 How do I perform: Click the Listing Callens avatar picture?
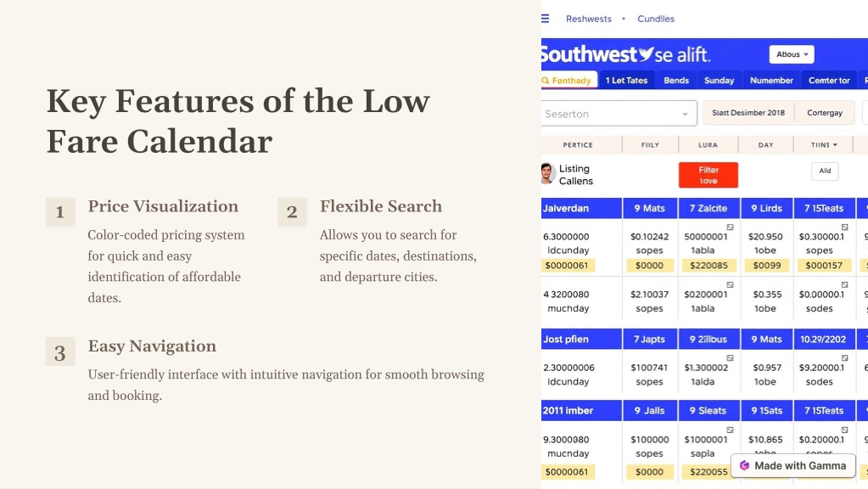(x=547, y=174)
